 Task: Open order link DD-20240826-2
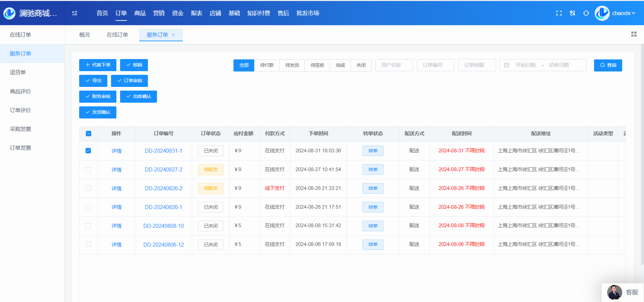[x=163, y=188]
